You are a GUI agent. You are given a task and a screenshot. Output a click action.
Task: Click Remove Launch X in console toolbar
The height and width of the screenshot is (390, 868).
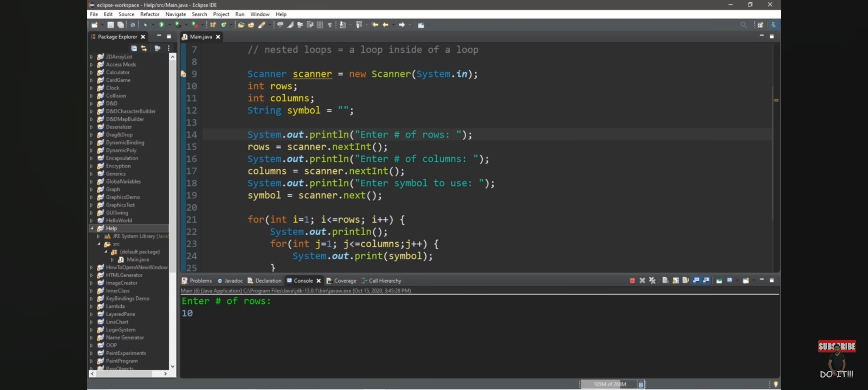tap(642, 281)
